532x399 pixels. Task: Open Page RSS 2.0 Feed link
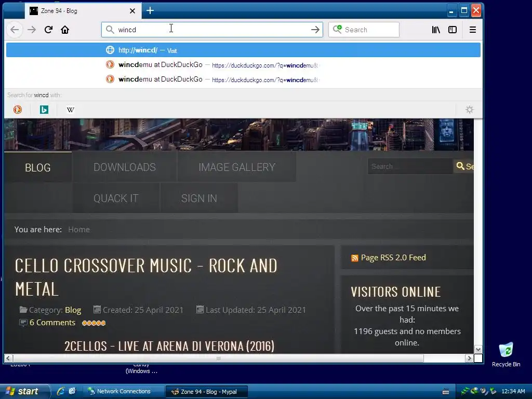coord(393,258)
